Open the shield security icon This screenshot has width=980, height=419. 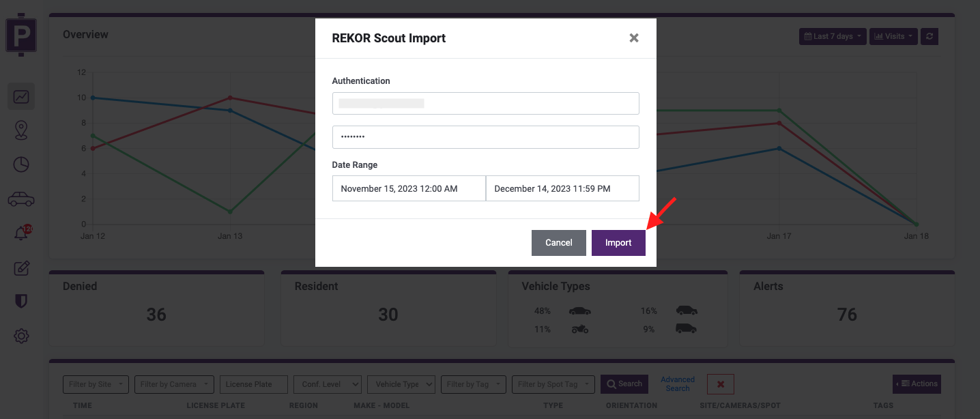click(x=21, y=301)
